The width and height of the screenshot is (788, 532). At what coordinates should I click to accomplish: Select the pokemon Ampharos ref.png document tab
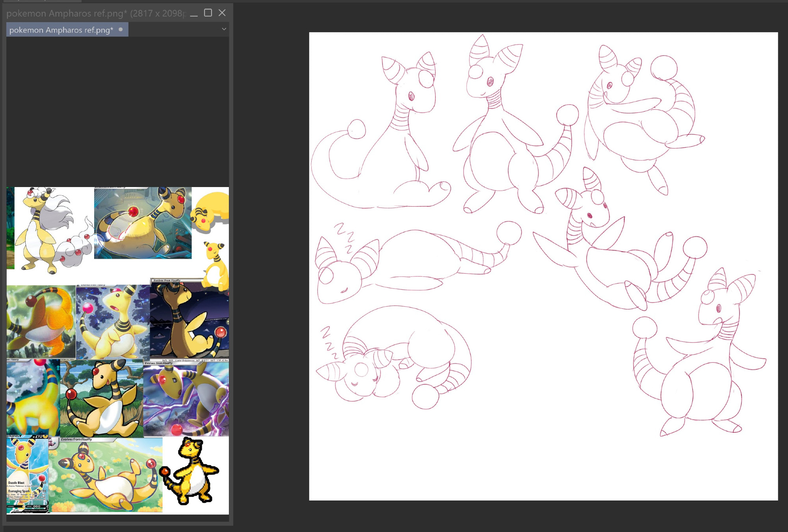[x=67, y=30]
